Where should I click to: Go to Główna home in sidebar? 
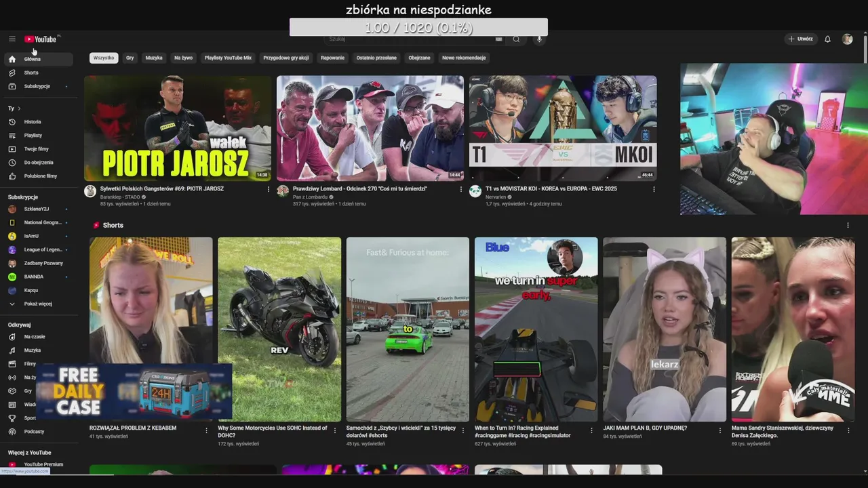click(x=39, y=59)
